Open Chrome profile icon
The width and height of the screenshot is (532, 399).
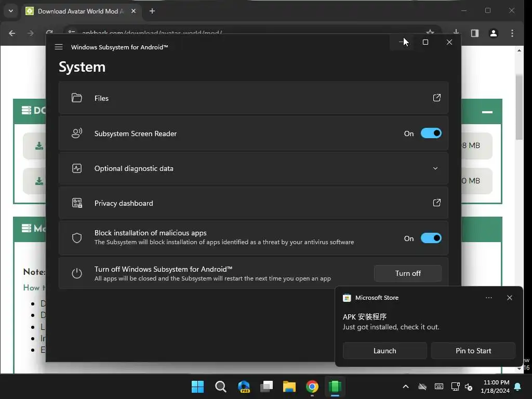tap(494, 33)
